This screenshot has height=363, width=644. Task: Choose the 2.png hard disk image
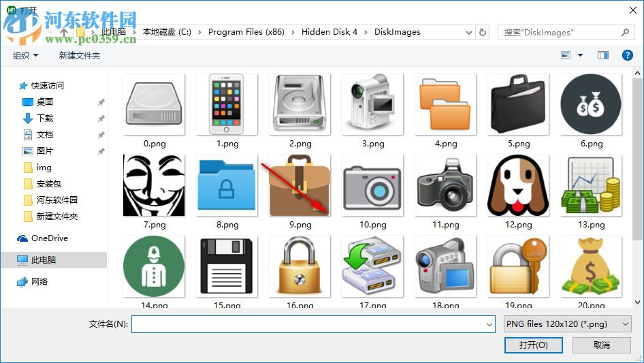click(x=300, y=104)
